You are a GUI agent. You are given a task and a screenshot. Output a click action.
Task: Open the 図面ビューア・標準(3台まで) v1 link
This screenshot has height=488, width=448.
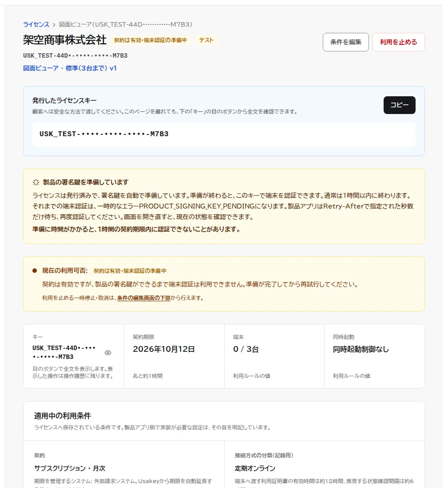tap(70, 68)
